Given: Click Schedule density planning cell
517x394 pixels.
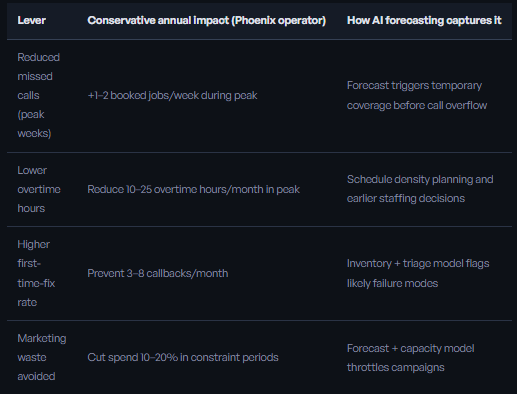Looking at the screenshot, I should point(420,189).
